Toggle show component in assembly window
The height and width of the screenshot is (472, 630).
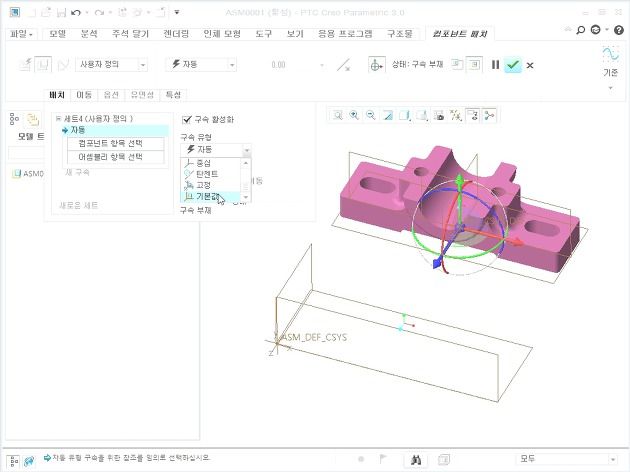[475, 64]
